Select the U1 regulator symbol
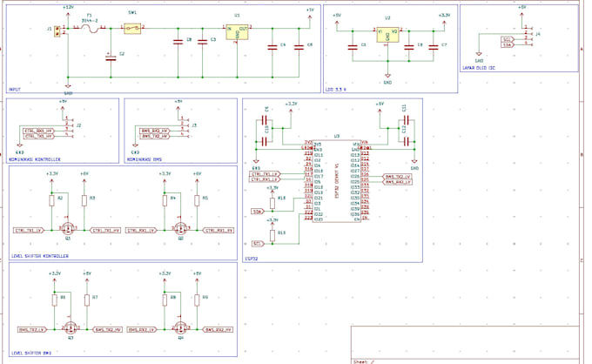This screenshot has height=364, width=592. click(237, 32)
